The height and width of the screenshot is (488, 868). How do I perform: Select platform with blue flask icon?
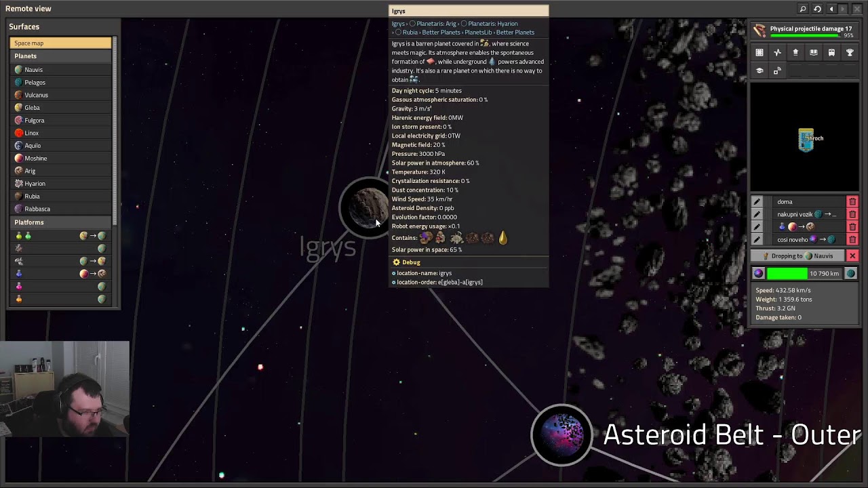[60, 274]
